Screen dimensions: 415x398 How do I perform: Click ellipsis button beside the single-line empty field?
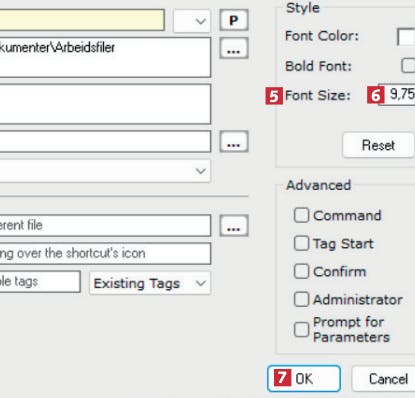tap(234, 142)
